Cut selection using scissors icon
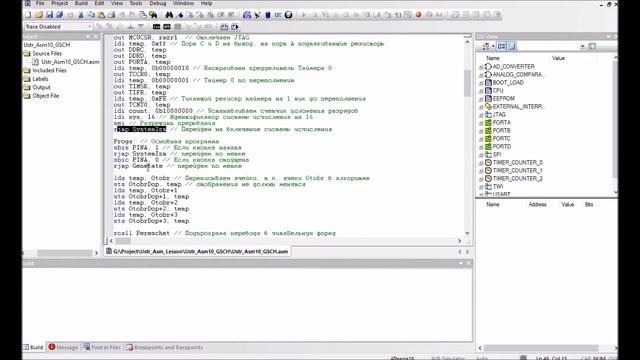 click(x=81, y=15)
